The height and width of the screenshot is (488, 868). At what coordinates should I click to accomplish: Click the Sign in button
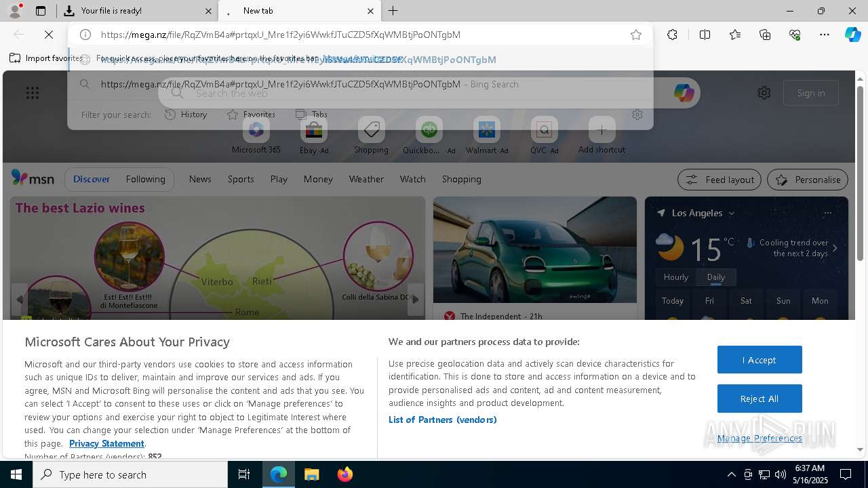pos(810,93)
